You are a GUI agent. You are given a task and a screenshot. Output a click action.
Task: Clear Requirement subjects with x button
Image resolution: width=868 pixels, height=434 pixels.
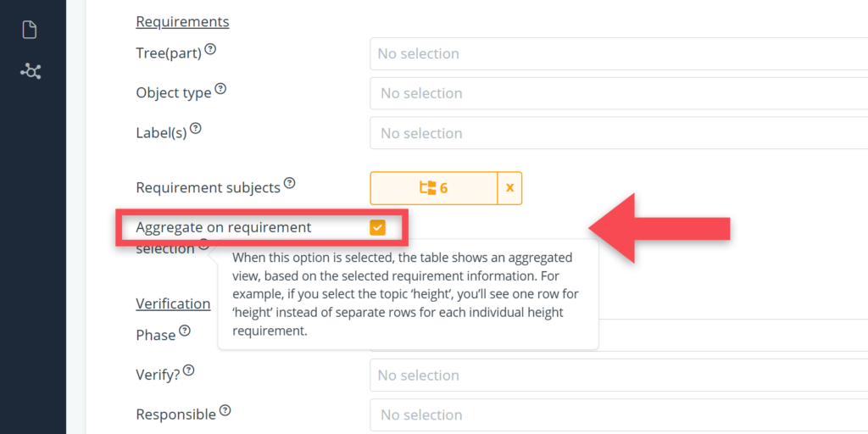[509, 188]
